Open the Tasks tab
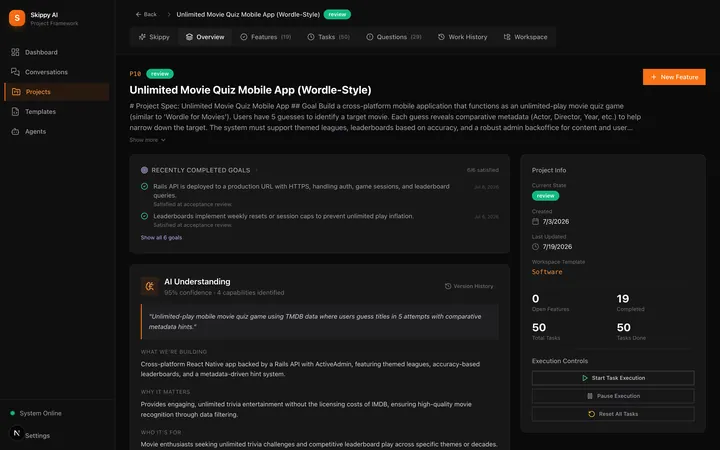Screen dimensions: 720x450 coord(328,37)
